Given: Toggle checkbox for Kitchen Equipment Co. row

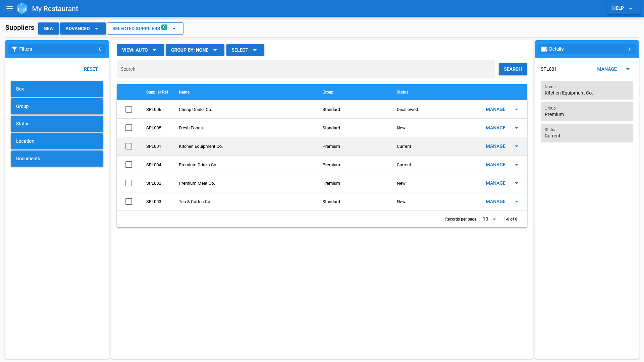Looking at the screenshot, I should 129,146.
